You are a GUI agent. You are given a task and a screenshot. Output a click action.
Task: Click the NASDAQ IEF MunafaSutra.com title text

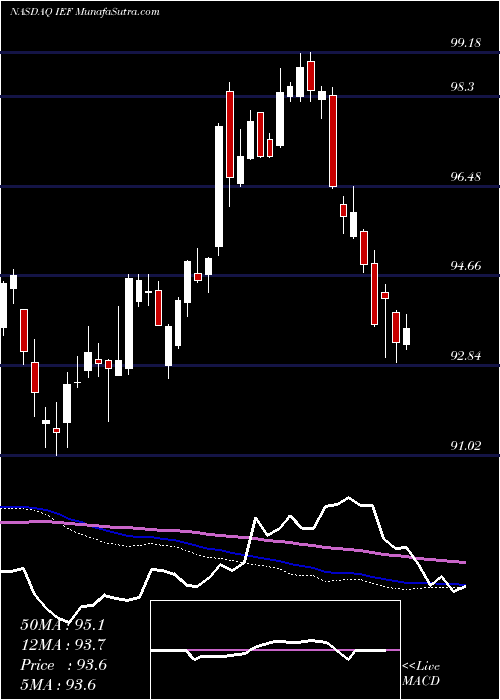(x=84, y=12)
